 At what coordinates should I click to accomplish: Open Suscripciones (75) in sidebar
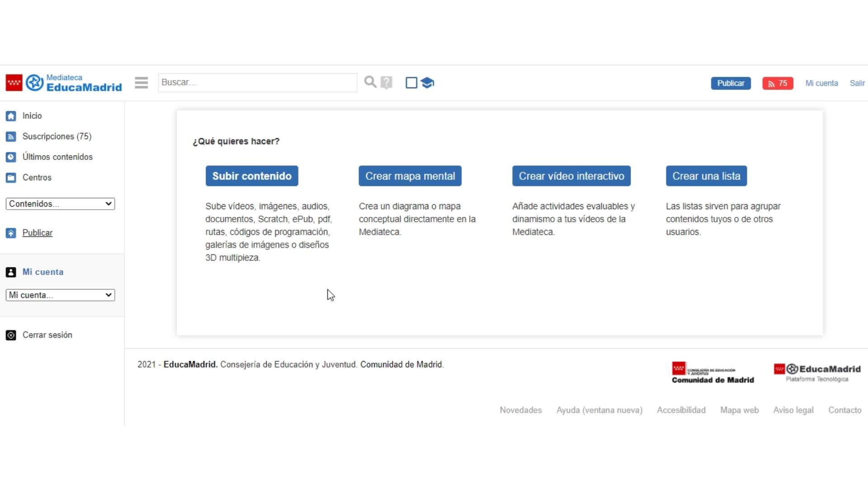pyautogui.click(x=57, y=136)
